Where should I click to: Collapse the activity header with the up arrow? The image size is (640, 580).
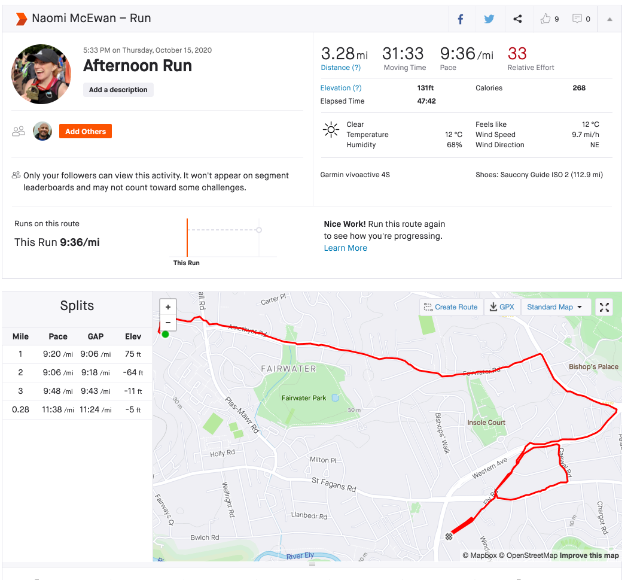[610, 19]
